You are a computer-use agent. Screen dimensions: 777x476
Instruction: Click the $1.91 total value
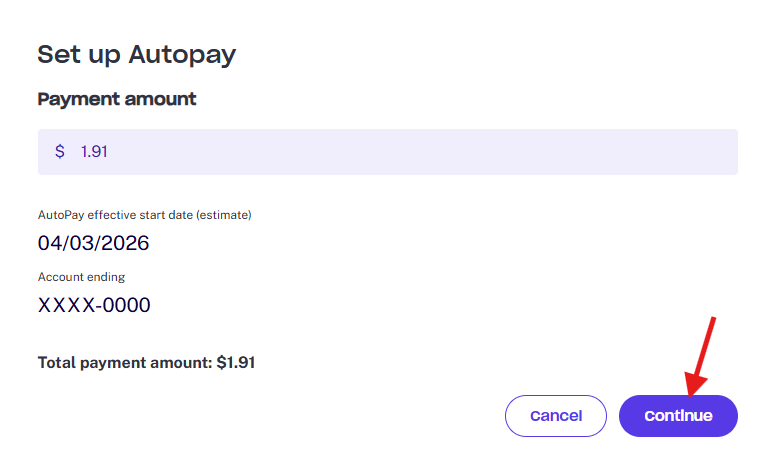tap(236, 363)
